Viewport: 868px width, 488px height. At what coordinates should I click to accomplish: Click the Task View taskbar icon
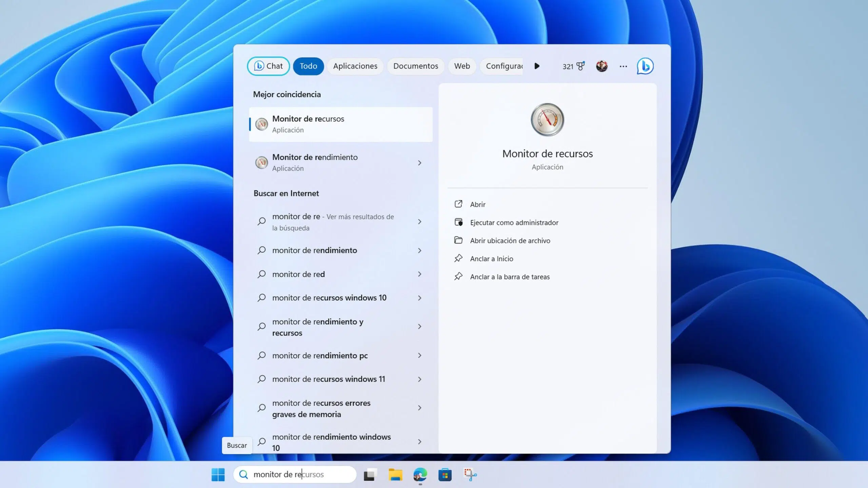[370, 474]
